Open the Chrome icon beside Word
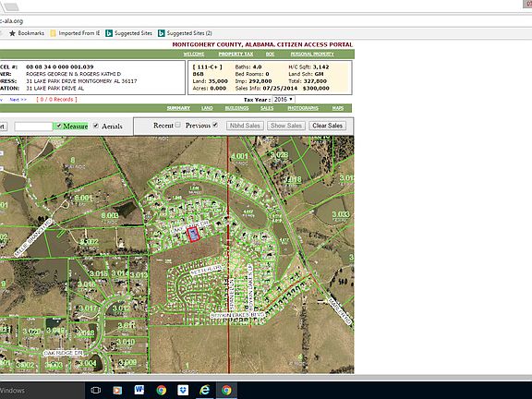 tap(161, 390)
